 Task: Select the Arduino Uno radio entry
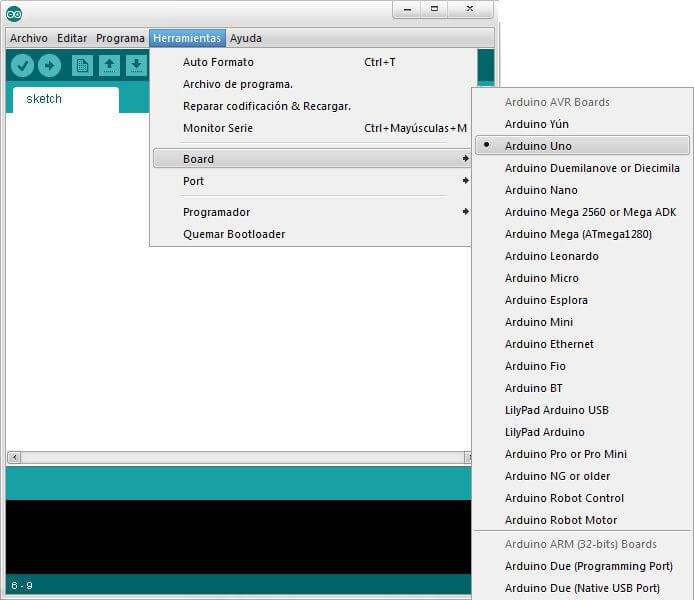pyautogui.click(x=582, y=146)
